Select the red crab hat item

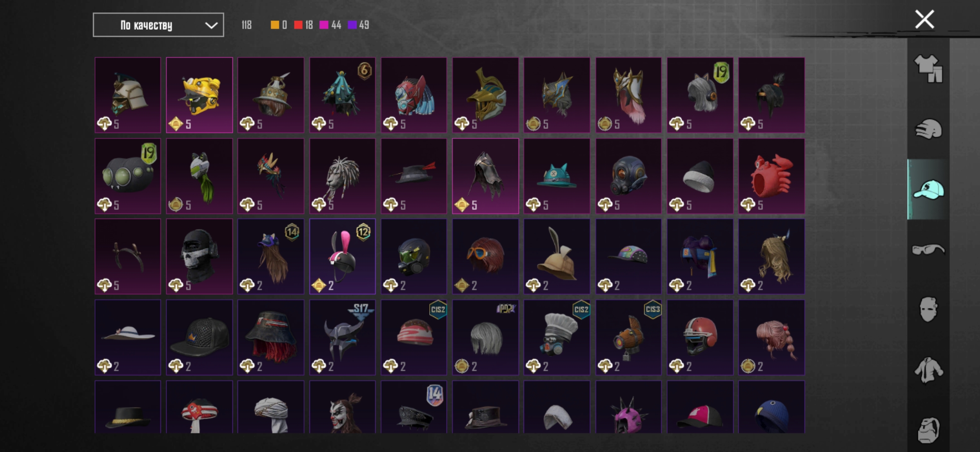tap(771, 176)
